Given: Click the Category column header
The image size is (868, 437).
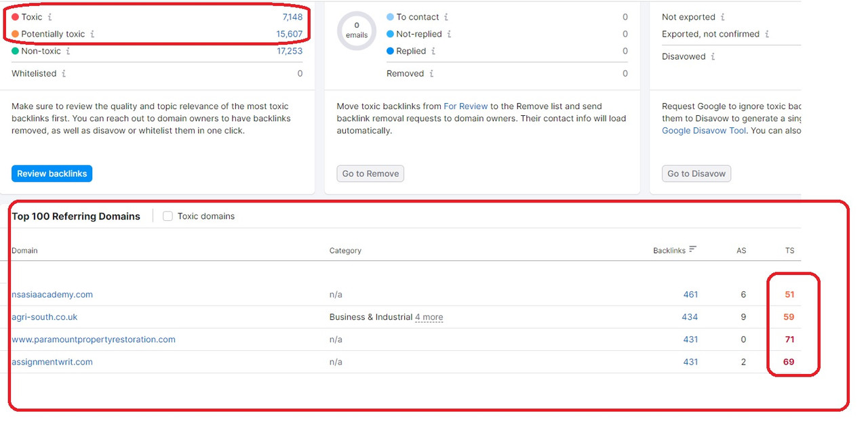Looking at the screenshot, I should [345, 251].
